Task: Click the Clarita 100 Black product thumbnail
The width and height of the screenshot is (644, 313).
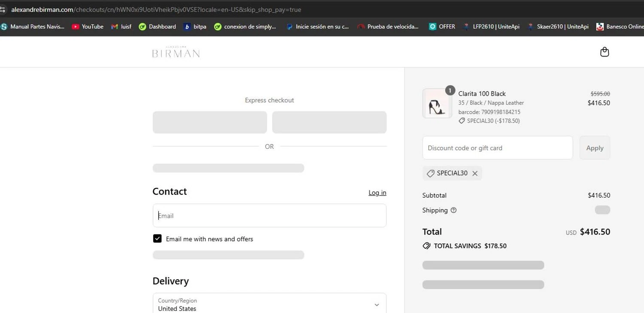Action: (437, 103)
